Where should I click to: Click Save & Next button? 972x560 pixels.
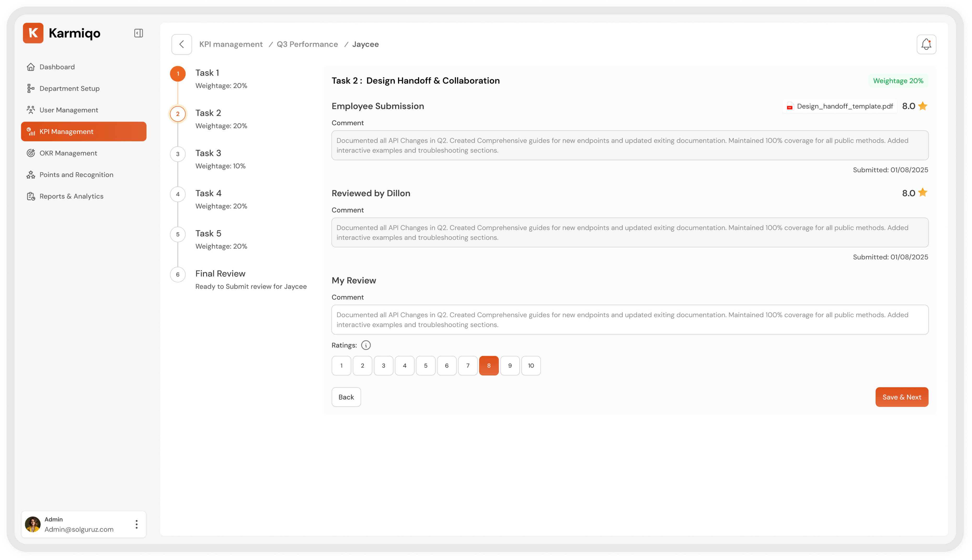[x=902, y=397]
